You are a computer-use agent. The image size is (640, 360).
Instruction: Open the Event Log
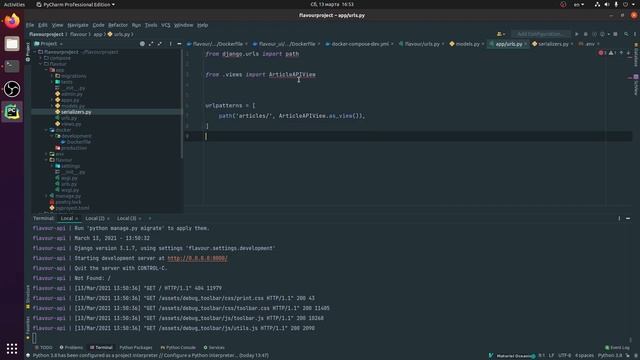click(617, 348)
